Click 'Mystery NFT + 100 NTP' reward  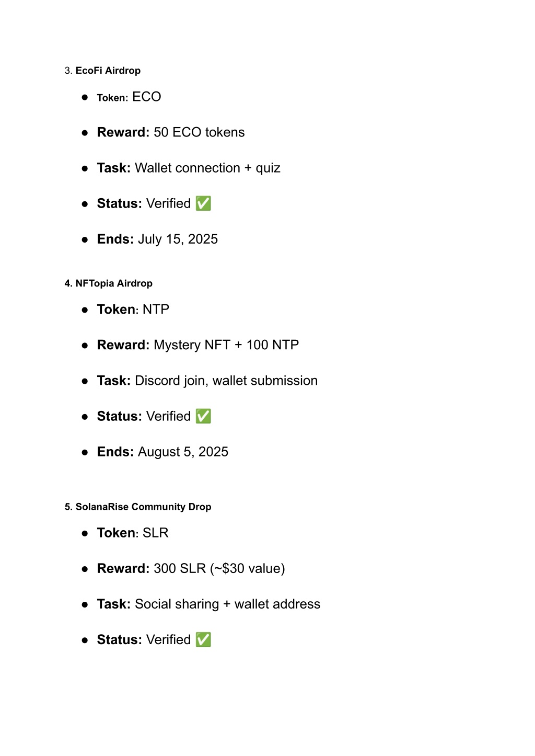tap(226, 345)
